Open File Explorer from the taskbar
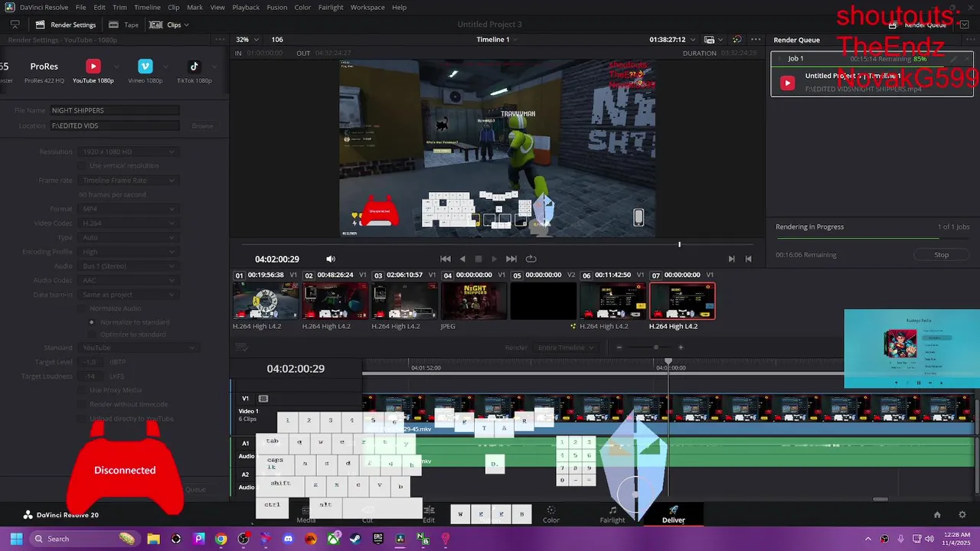Image resolution: width=980 pixels, height=551 pixels. tap(153, 539)
